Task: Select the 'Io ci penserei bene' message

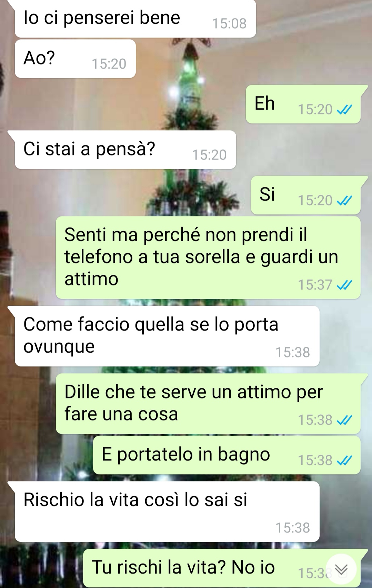Action: pos(135,19)
